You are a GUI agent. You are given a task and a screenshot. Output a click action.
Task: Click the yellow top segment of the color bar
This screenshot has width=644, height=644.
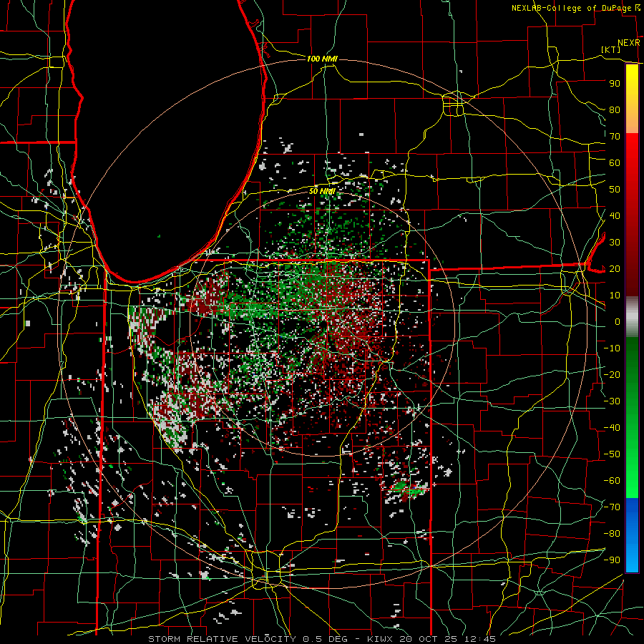coord(632,99)
